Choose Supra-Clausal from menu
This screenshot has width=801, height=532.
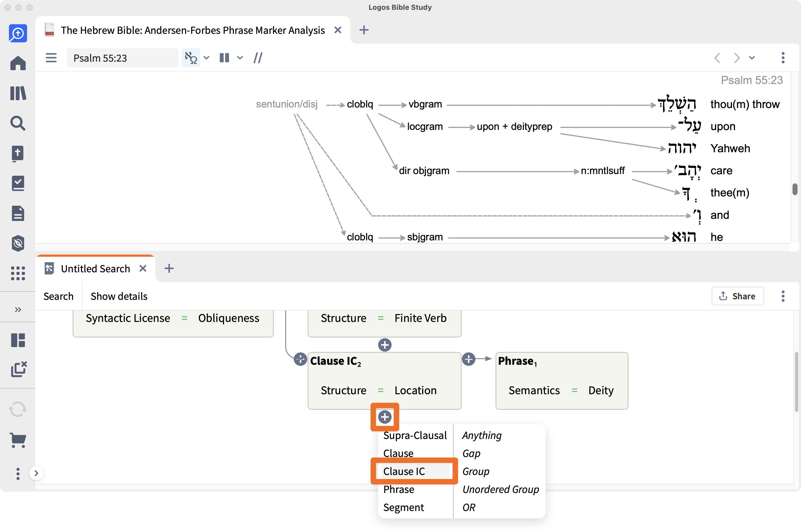click(415, 435)
